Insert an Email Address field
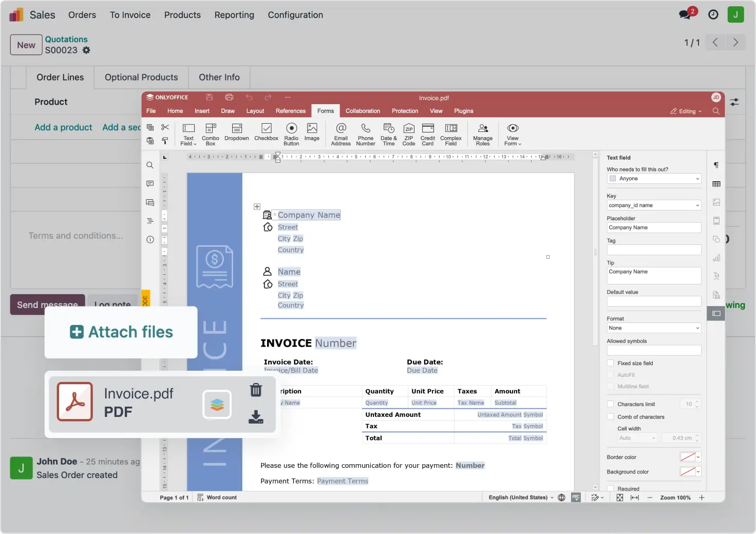 341,134
